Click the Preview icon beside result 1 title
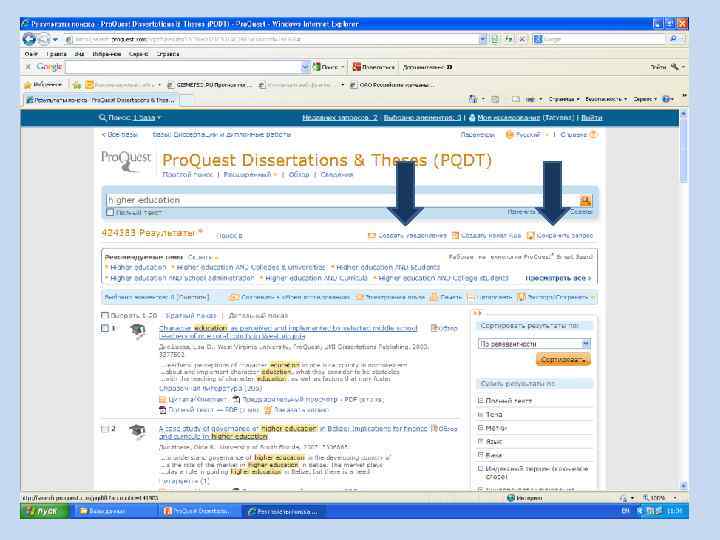Screen dimensions: 720x540 pyautogui.click(x=434, y=328)
